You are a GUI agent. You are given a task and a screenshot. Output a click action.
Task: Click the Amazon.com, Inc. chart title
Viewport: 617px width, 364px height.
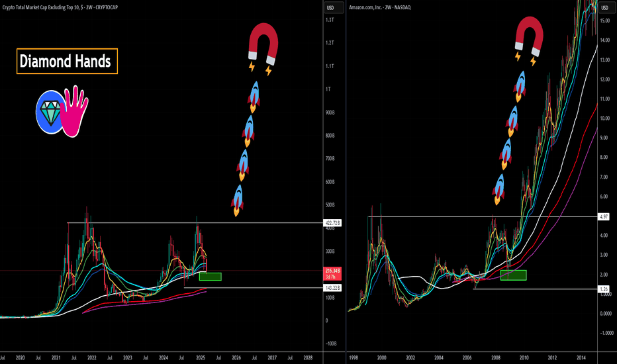click(380, 7)
